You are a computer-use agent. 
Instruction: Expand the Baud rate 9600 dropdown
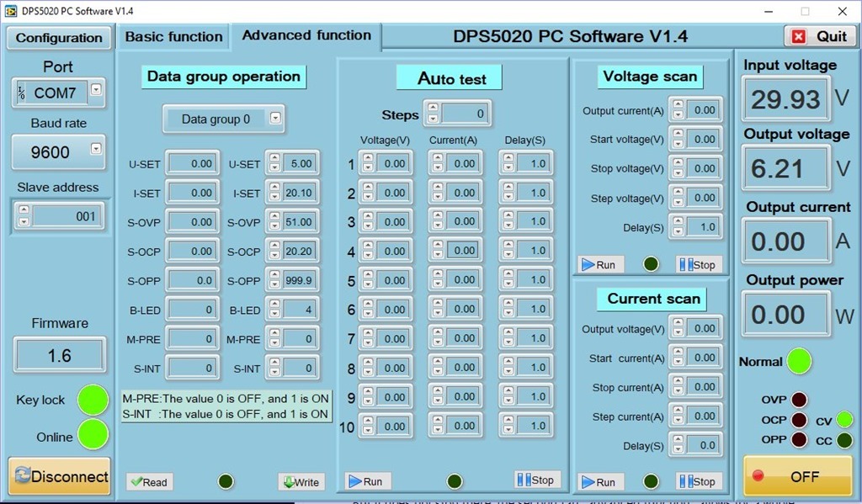[x=96, y=149]
